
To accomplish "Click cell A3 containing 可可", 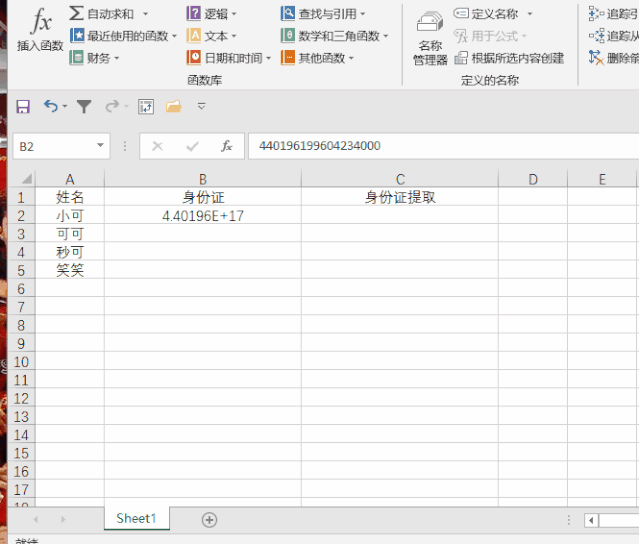I will click(70, 234).
